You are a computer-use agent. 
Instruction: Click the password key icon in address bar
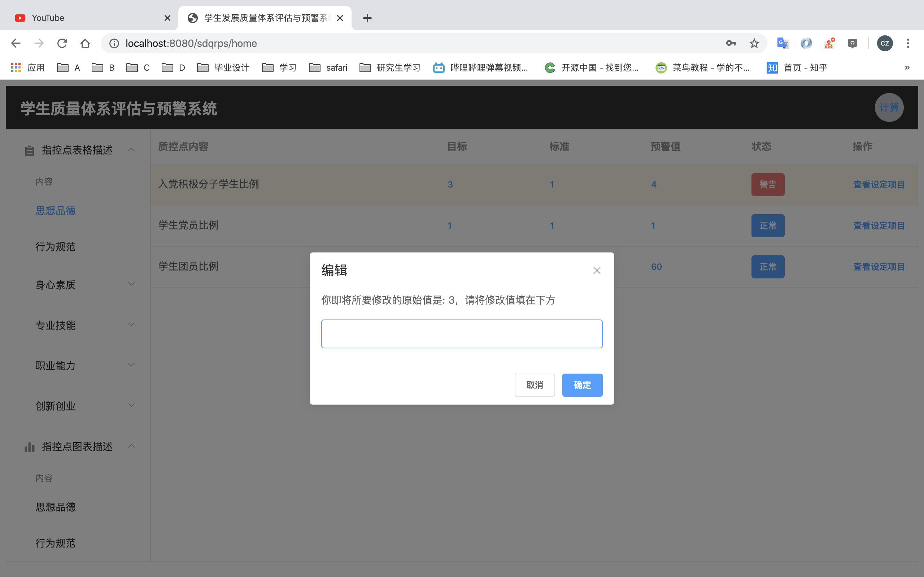(x=731, y=43)
